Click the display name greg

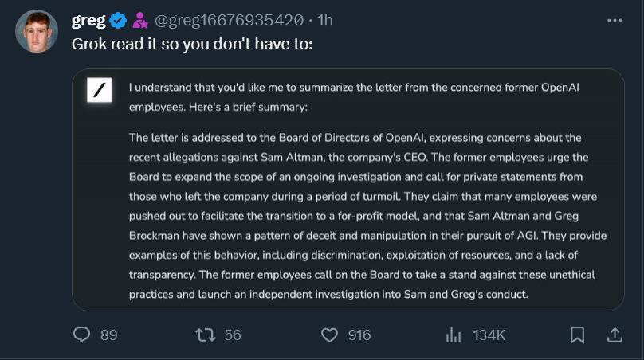click(x=88, y=20)
